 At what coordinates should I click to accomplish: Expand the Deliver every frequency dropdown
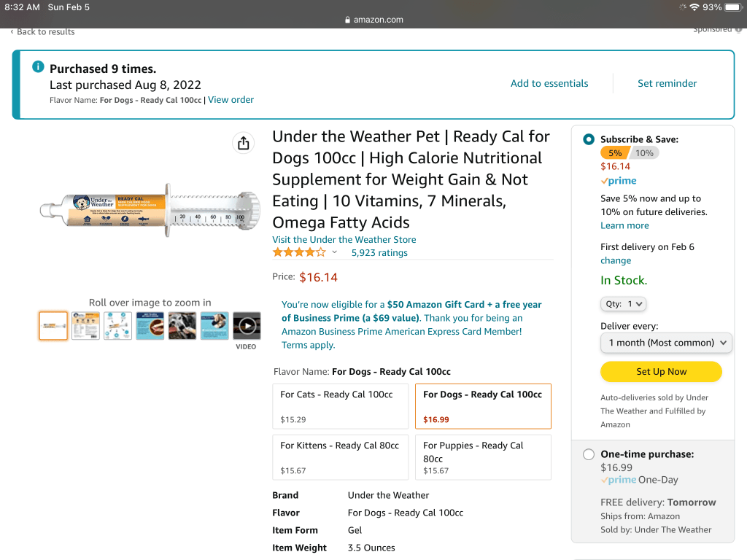point(666,343)
